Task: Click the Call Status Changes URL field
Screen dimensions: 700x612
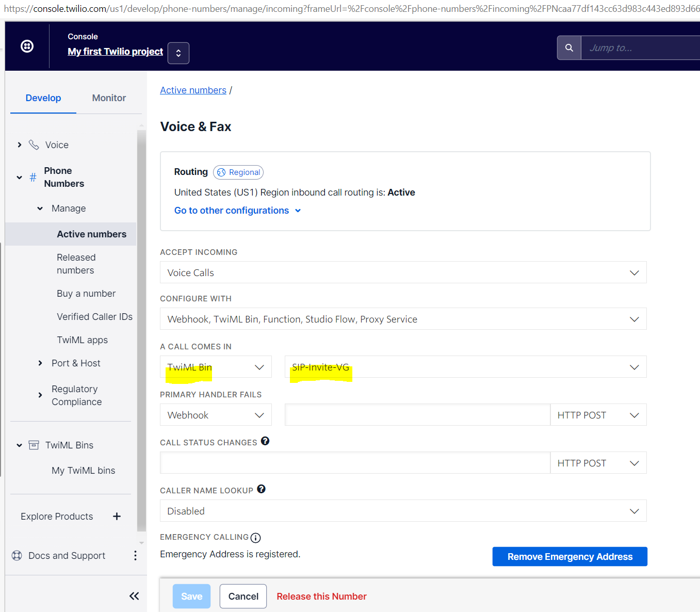Action: (355, 463)
